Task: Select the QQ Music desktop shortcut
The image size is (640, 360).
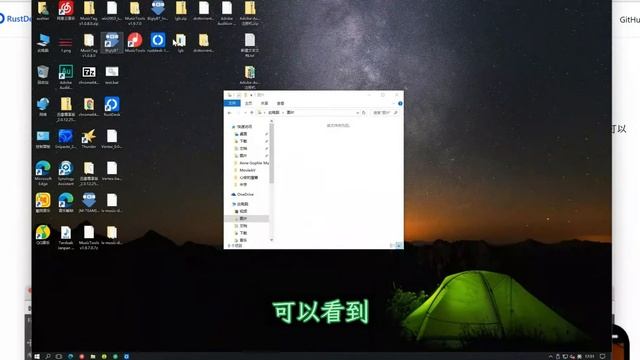Action: 43,235
